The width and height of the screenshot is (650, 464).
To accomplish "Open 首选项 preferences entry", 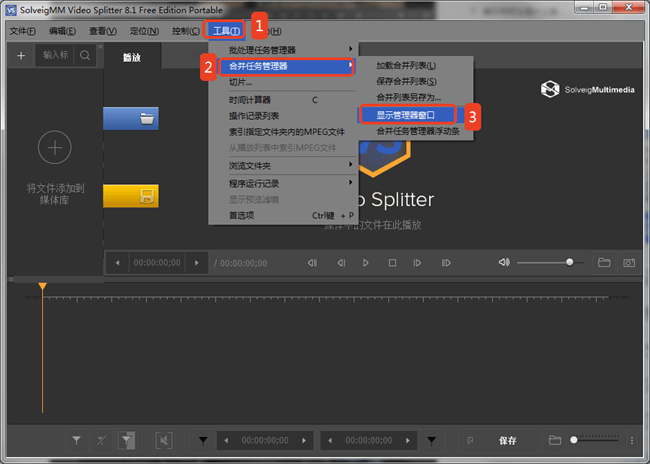I will point(284,216).
